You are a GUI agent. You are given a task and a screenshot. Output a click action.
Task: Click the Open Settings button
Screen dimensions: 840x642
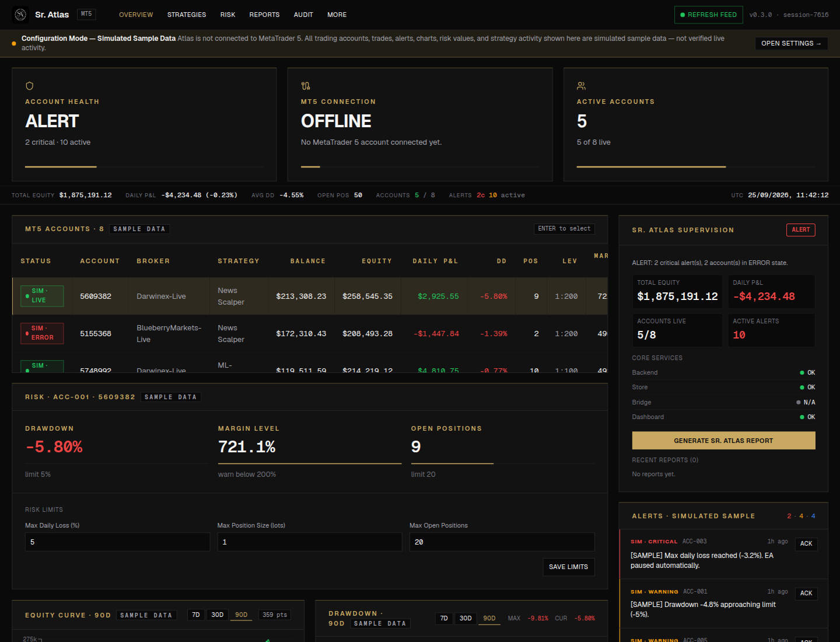(x=791, y=43)
